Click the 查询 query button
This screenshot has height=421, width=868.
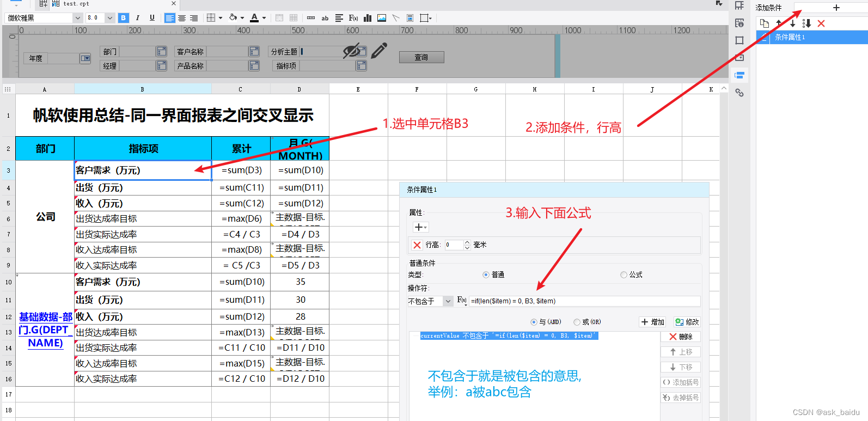[421, 57]
